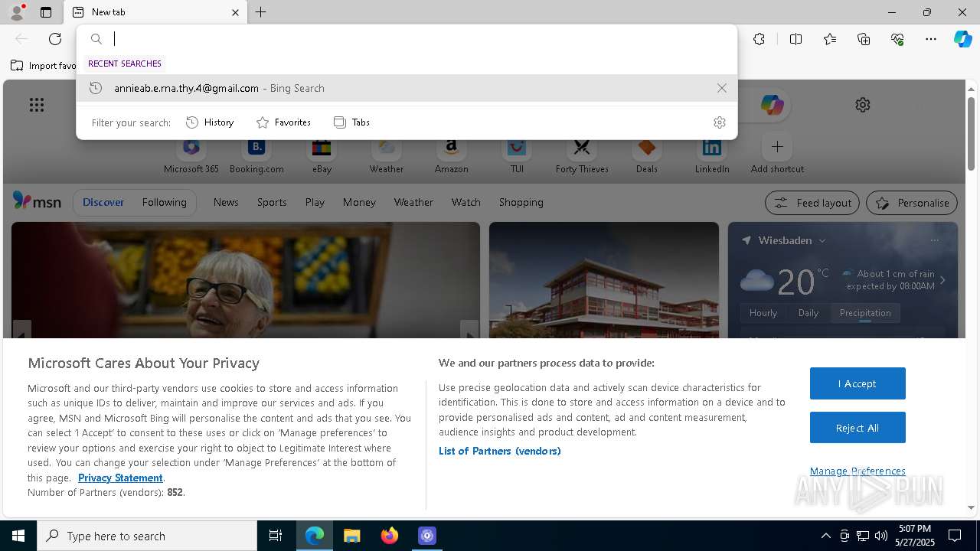980x551 pixels.
Task: Open Favorites star toolbar icon
Action: tap(830, 39)
